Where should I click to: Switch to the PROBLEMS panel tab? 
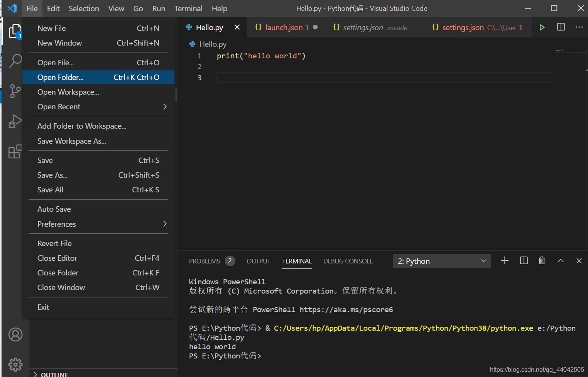212,261
